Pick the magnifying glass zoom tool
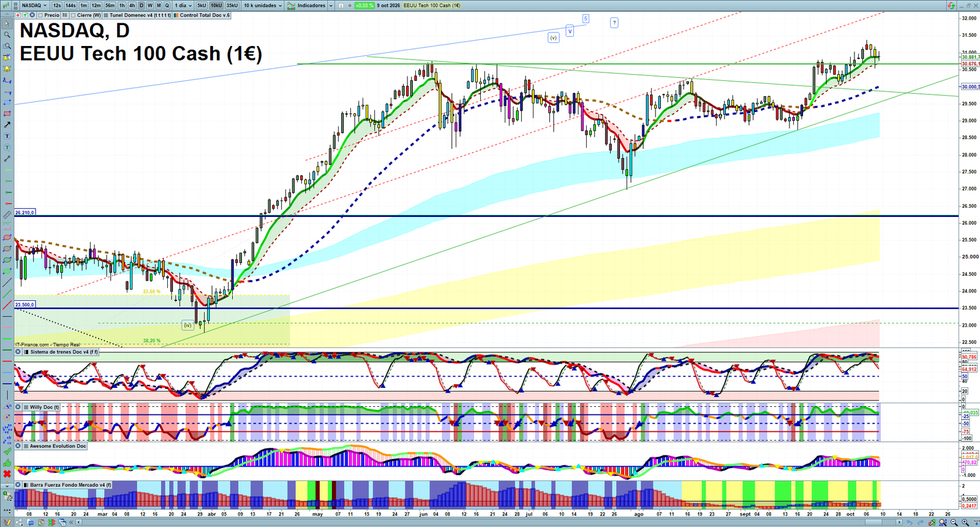 7,35
